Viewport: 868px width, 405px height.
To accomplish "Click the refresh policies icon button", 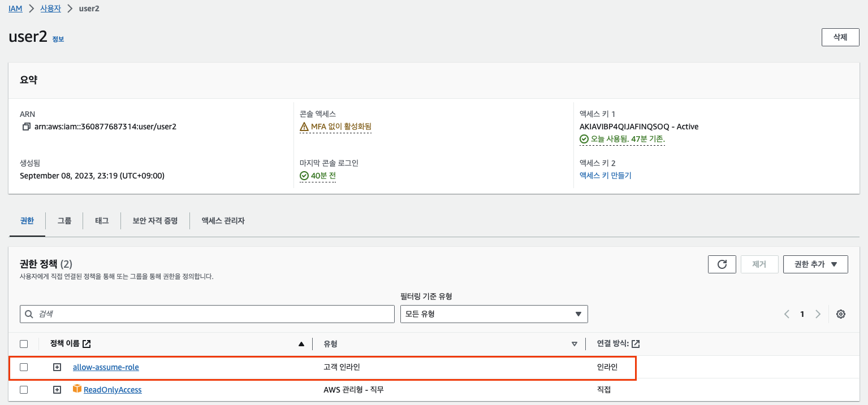I will (722, 264).
